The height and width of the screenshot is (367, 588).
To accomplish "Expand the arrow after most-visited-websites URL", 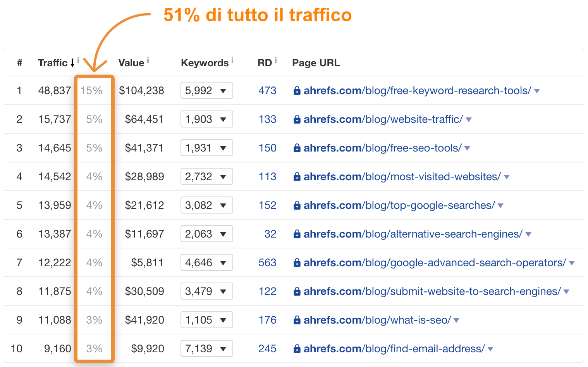I will pyautogui.click(x=507, y=177).
